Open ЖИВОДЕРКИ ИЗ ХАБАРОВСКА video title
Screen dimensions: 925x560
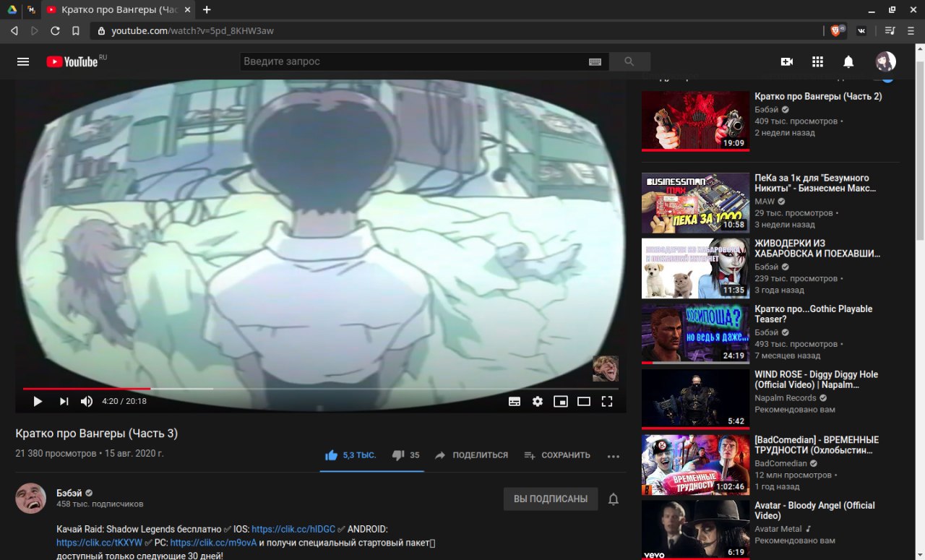pyautogui.click(x=817, y=249)
